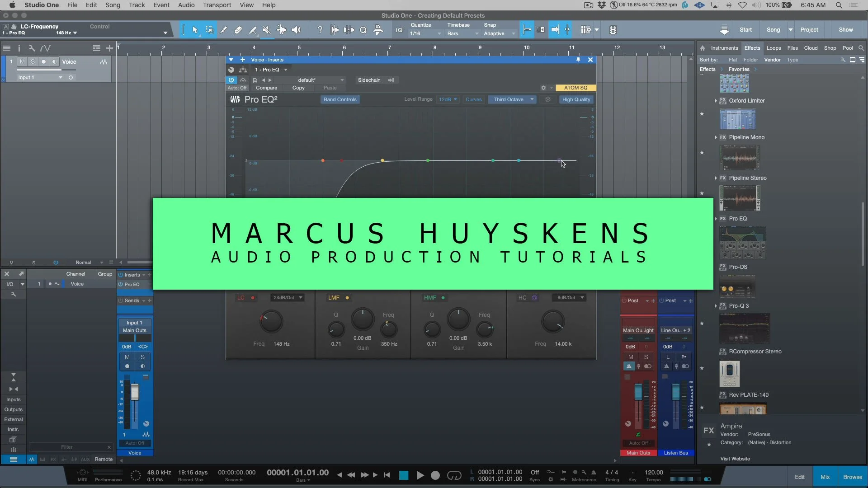Open the Transport menu
Screen dimensions: 868x488
click(217, 5)
